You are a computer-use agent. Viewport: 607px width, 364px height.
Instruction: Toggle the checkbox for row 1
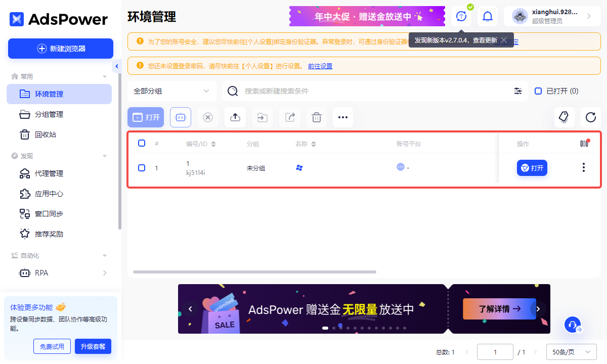tap(142, 167)
